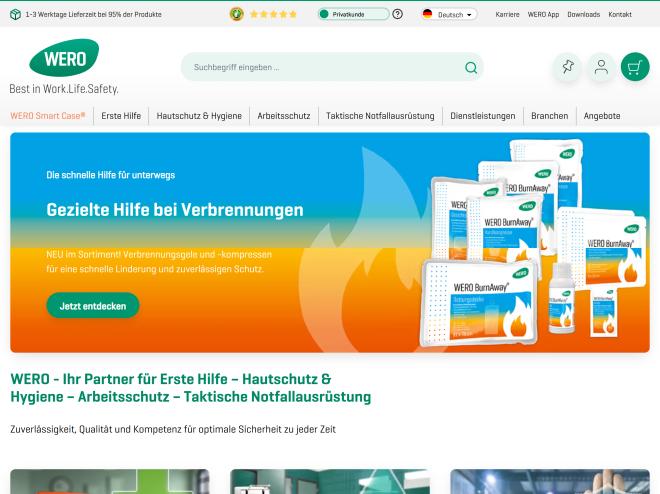The height and width of the screenshot is (494, 660).
Task: Open the WERO Smart Case menu
Action: pos(48,116)
